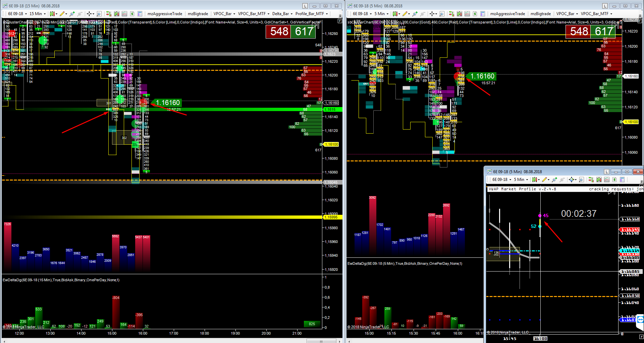Click green 1,1615 price marker in 15 Min chart
Viewport: 644px width, 343px height.
tap(332, 109)
